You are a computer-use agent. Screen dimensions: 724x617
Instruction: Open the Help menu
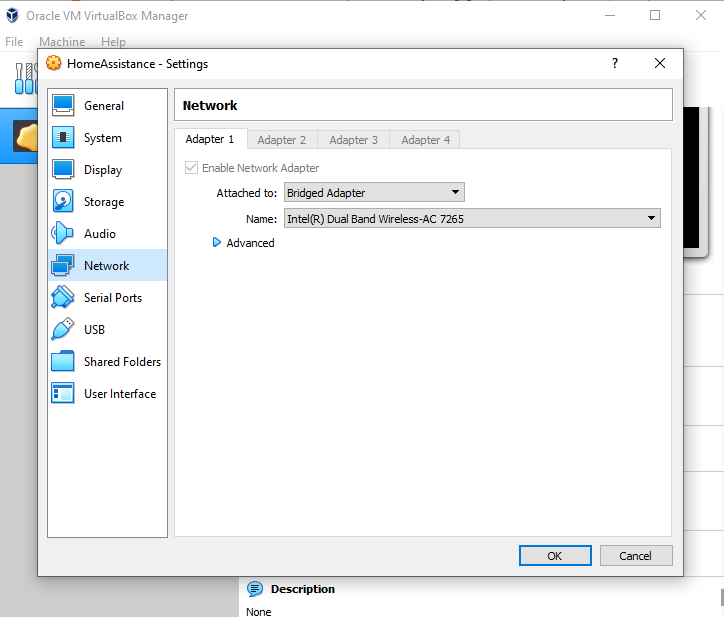(113, 42)
